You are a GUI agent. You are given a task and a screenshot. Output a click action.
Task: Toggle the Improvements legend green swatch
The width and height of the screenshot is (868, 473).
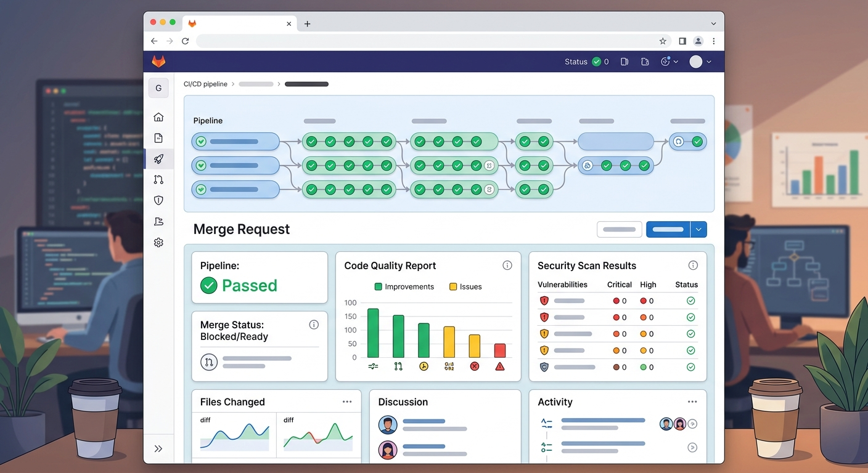click(379, 286)
